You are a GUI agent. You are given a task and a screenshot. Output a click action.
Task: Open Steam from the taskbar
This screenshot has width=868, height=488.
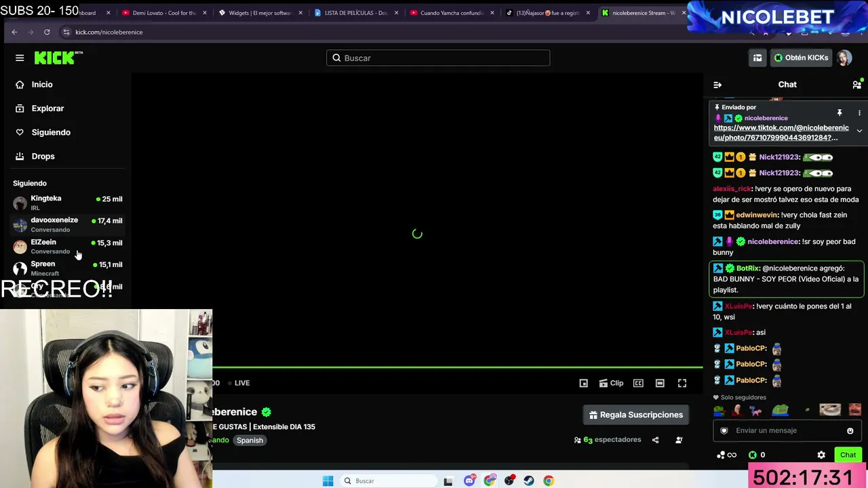point(529,481)
